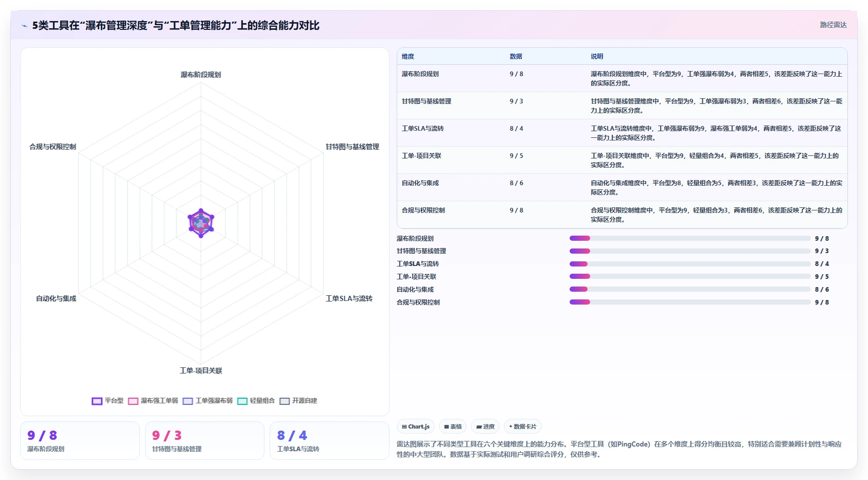Click the 说明 column header

point(597,57)
